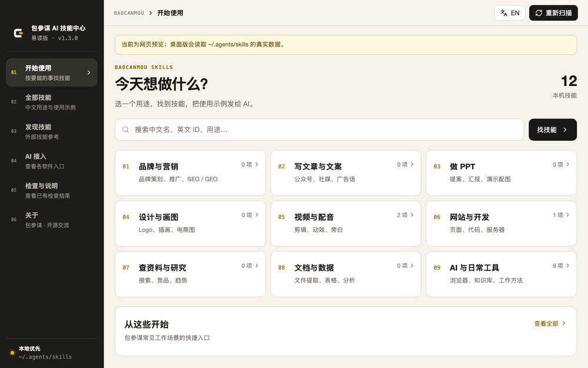Image resolution: width=588 pixels, height=368 pixels.
Task: Switch language with the EN button
Action: click(510, 13)
